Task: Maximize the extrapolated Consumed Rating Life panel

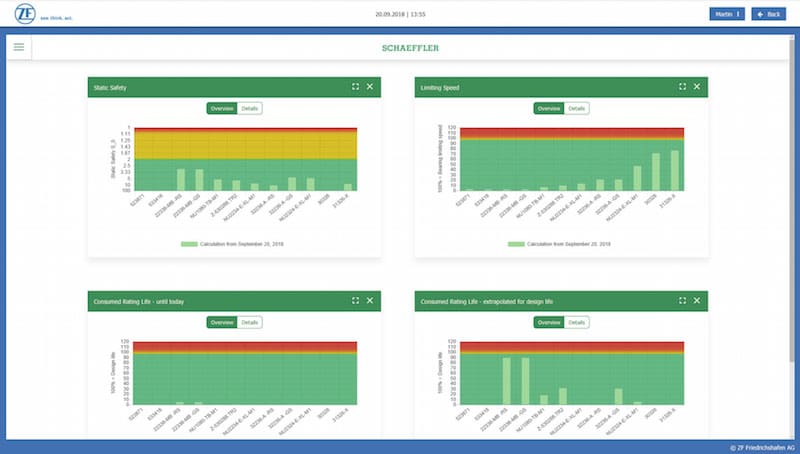Action: [682, 300]
